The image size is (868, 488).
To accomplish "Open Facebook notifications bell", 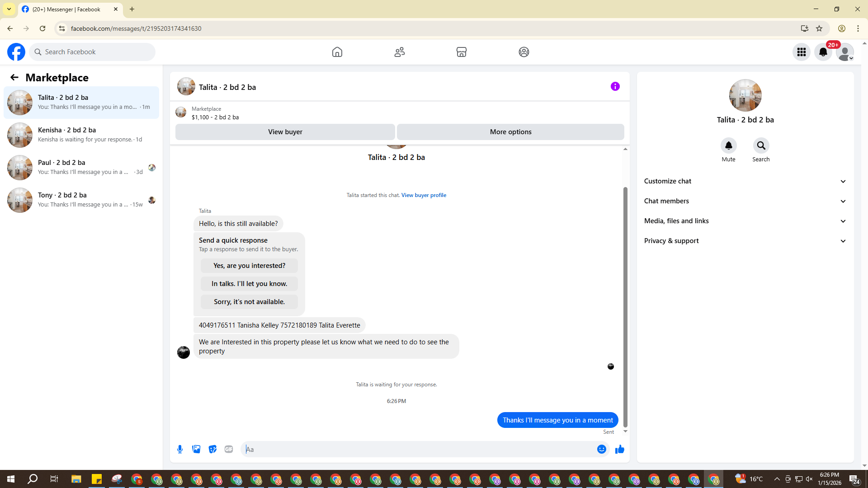I will (823, 52).
